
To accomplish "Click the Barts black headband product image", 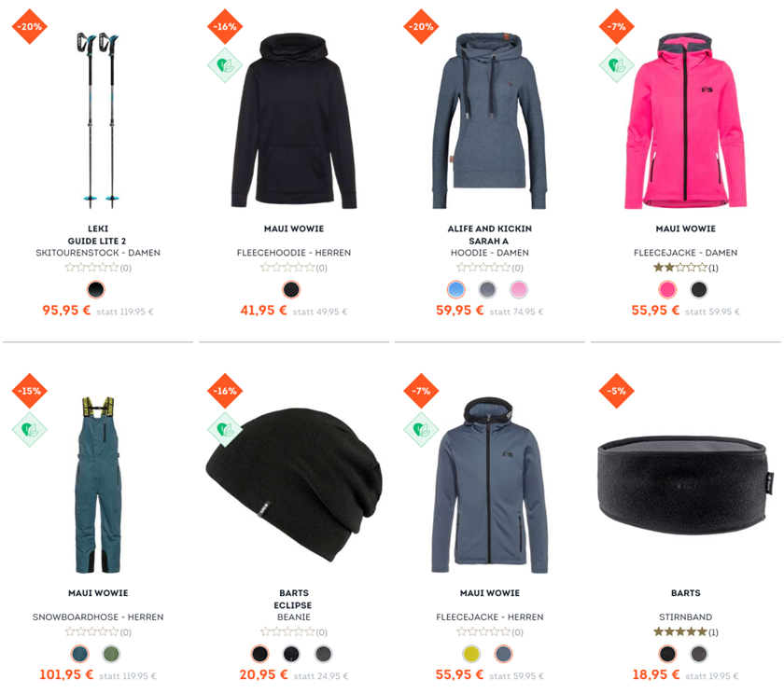I will (x=685, y=484).
